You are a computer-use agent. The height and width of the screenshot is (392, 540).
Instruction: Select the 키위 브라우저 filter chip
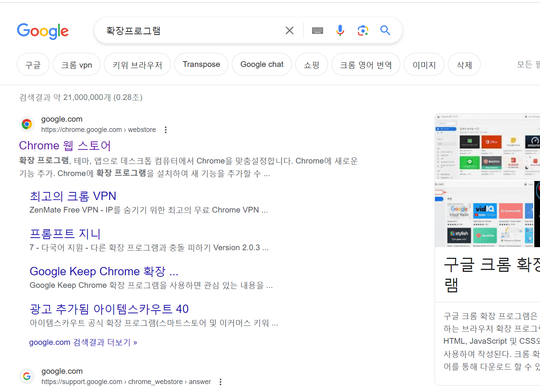[137, 65]
